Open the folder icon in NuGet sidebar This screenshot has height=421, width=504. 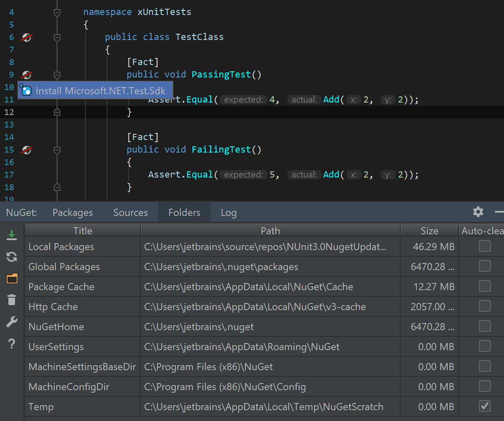[x=12, y=278]
